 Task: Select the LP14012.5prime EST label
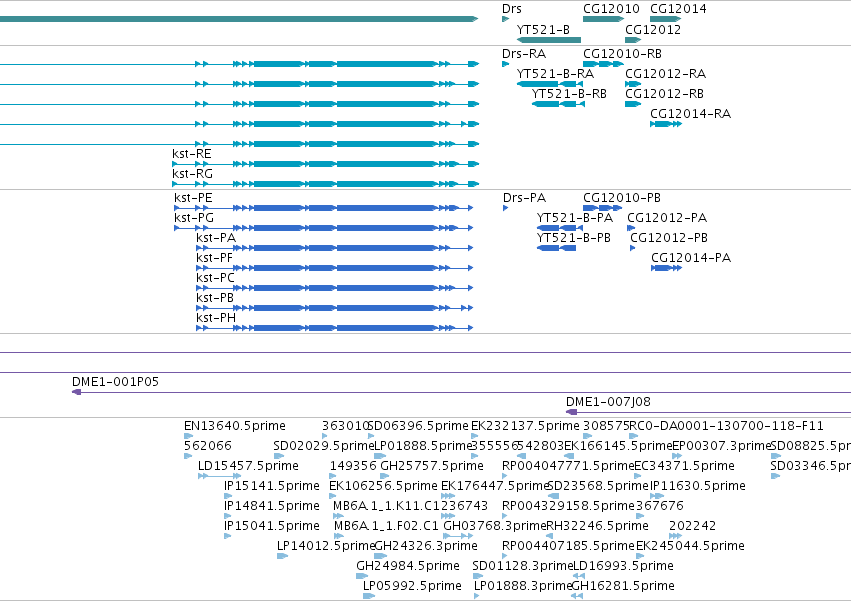pyautogui.click(x=326, y=546)
